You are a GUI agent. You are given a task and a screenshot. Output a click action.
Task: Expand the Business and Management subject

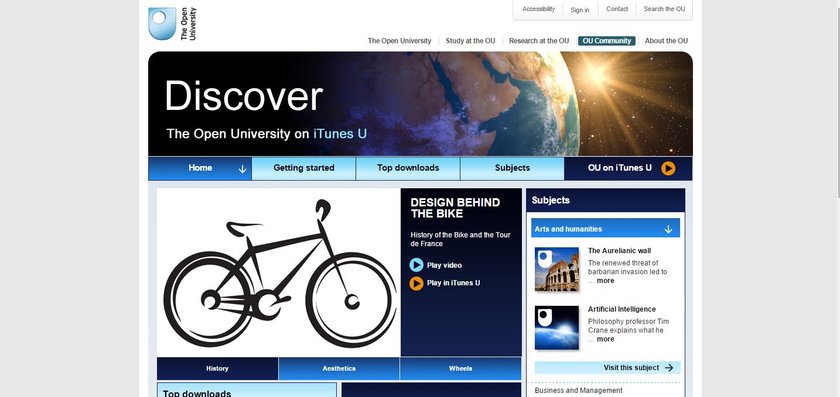(579, 391)
